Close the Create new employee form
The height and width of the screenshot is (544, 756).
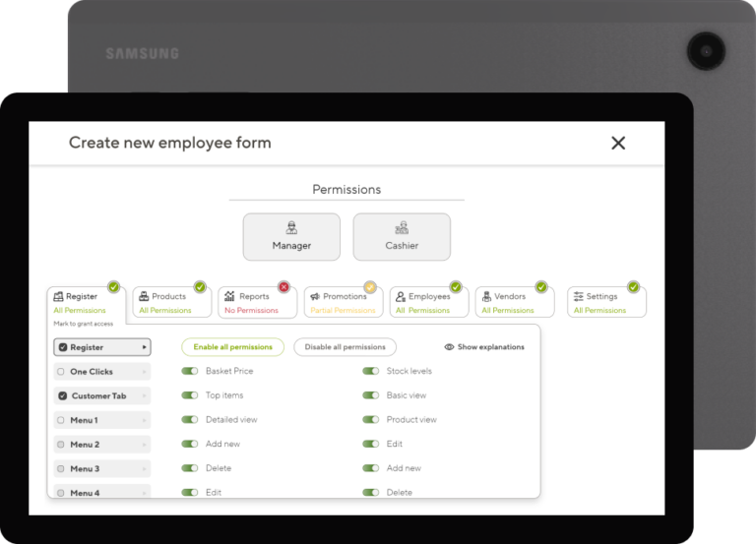(618, 143)
